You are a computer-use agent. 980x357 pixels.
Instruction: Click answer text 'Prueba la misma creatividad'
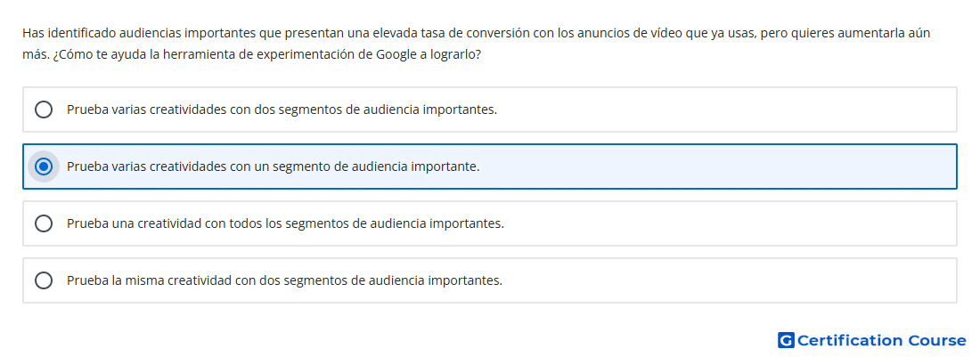pos(284,280)
